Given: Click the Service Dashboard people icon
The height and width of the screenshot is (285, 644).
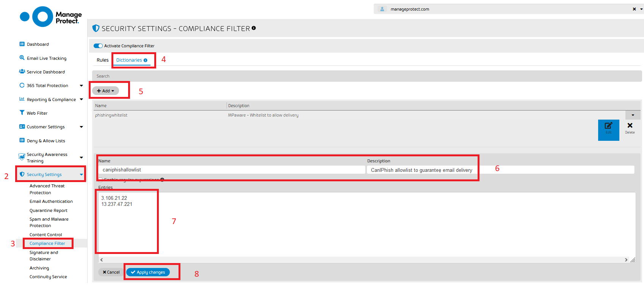Looking at the screenshot, I should (22, 72).
